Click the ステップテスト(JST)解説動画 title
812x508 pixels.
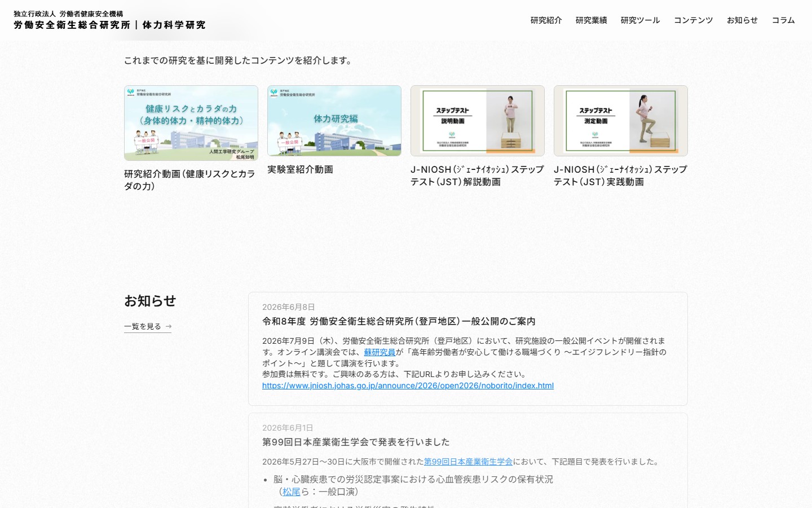point(477,176)
